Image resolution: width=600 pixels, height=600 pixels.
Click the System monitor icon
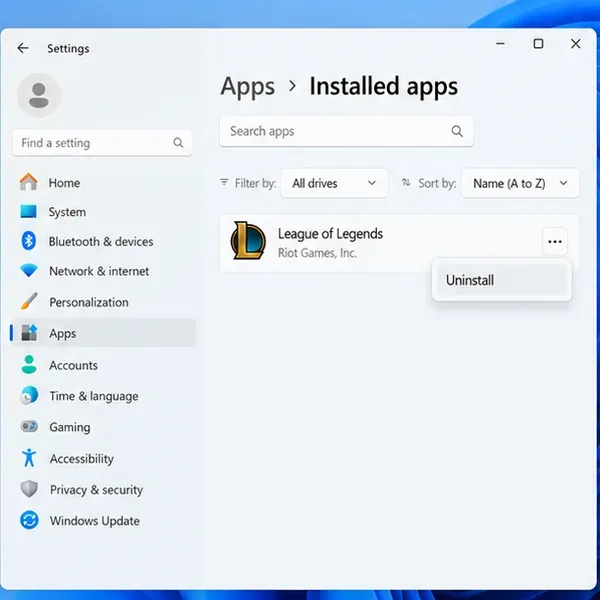[28, 211]
